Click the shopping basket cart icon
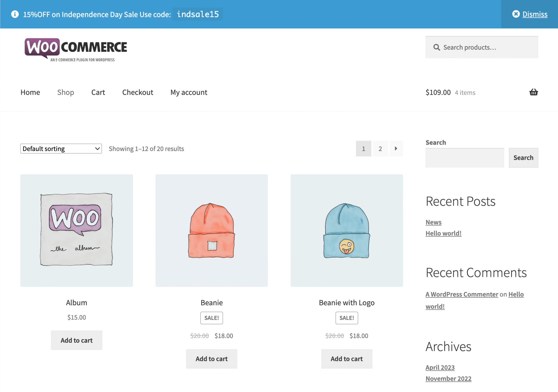 coord(533,92)
